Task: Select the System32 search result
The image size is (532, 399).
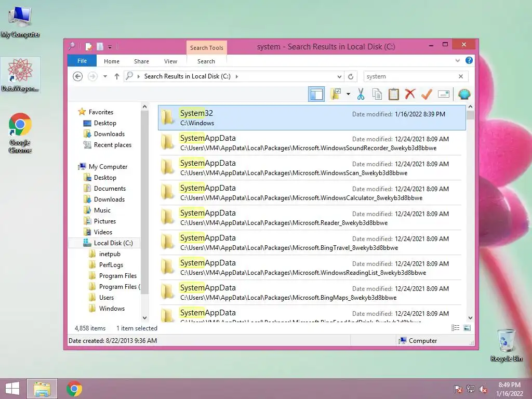Action: coord(312,118)
